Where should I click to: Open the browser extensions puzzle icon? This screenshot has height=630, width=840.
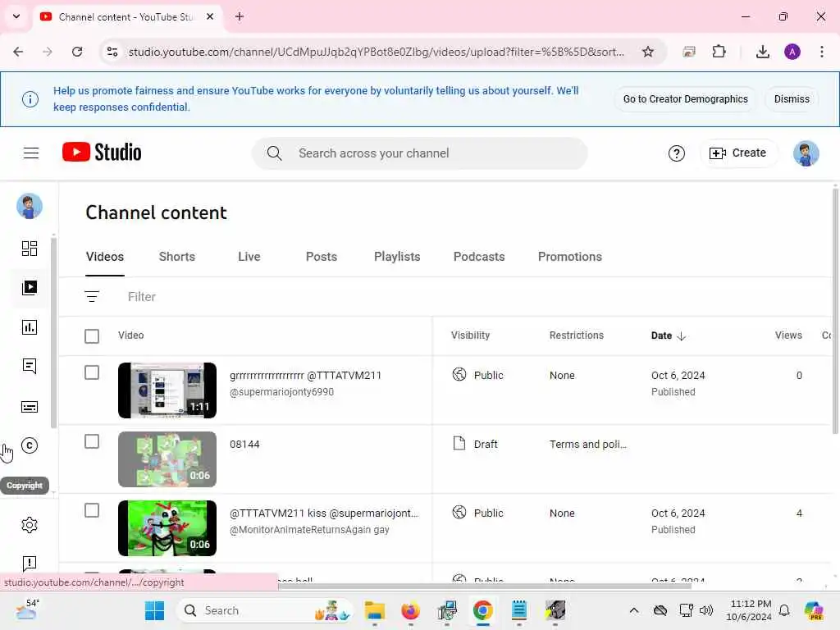pos(719,52)
